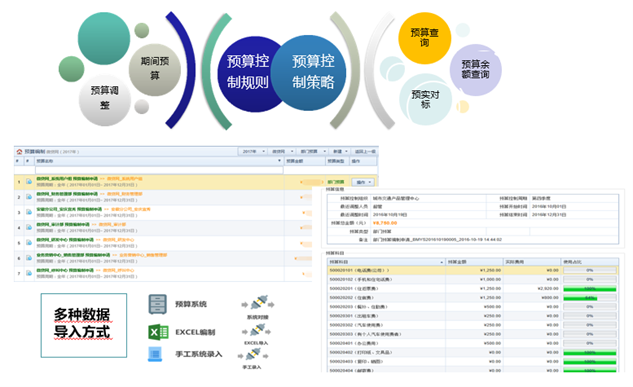Open the 预算名称 column header menu arrow
Viewport: 633px width, 387px height.
point(279,161)
